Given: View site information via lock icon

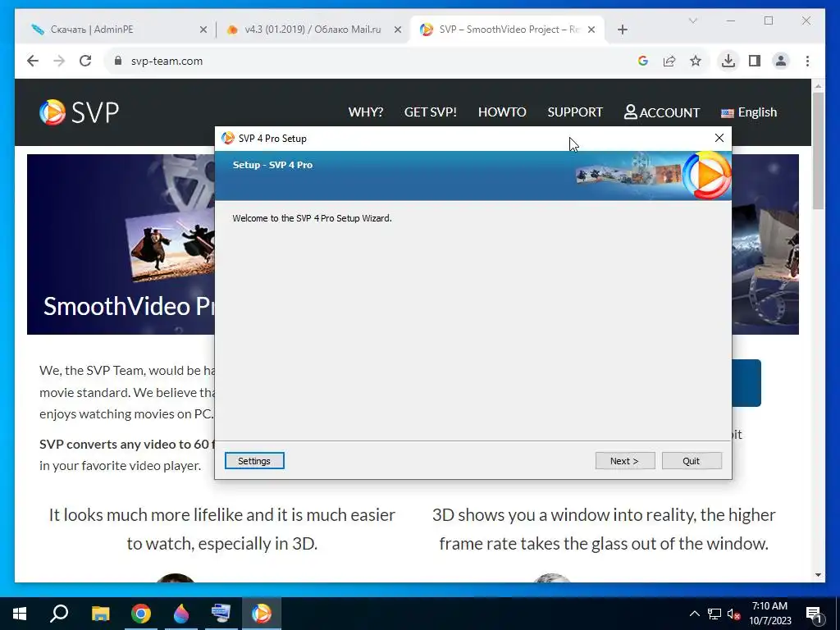Looking at the screenshot, I should click(118, 61).
